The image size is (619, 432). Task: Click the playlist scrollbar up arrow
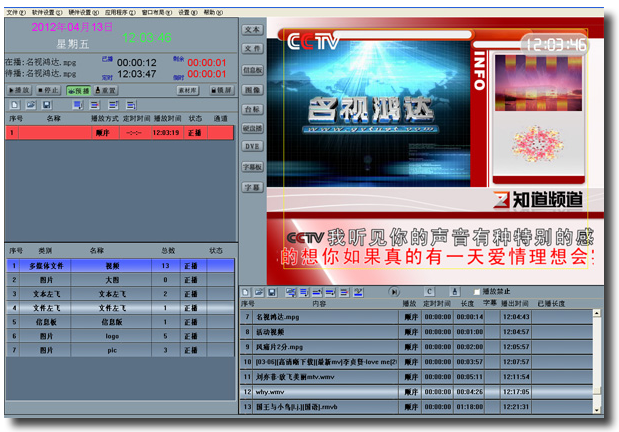pos(596,314)
